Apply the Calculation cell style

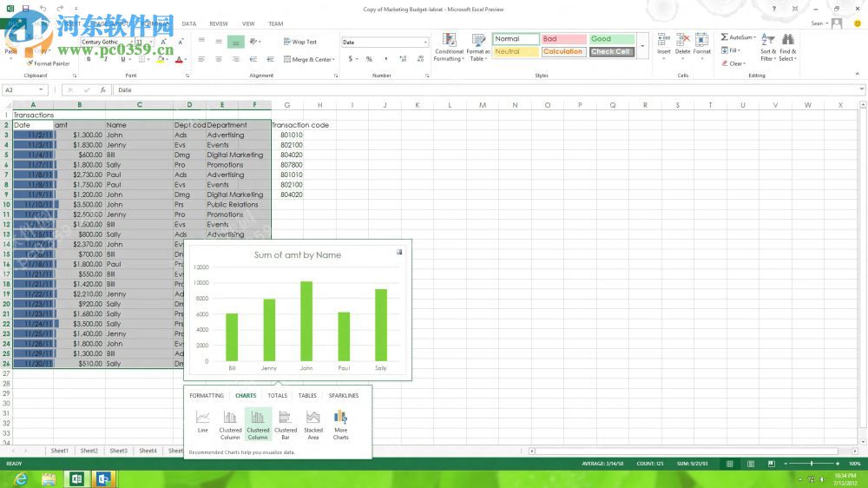tap(563, 51)
